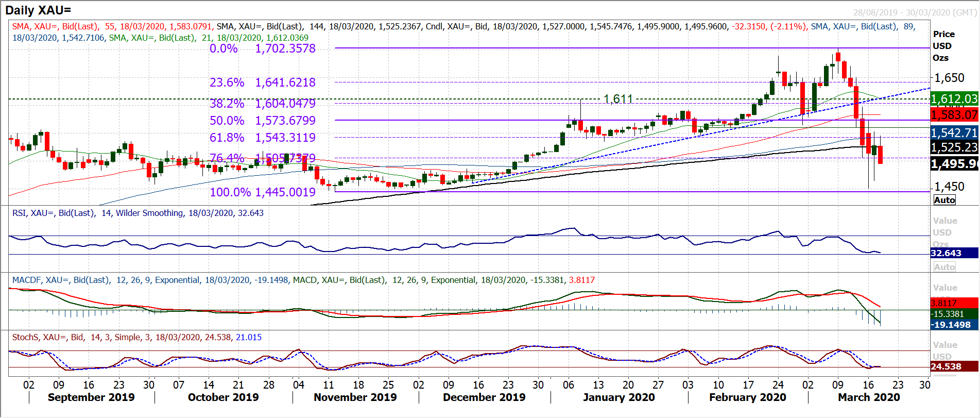Select the MACDF indicator legend text

150,280
